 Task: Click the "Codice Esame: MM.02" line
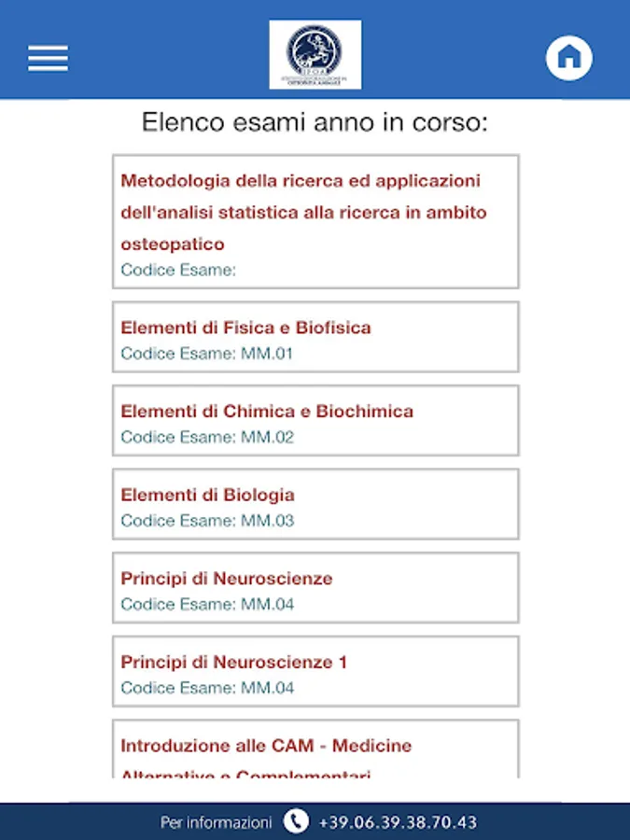[207, 438]
